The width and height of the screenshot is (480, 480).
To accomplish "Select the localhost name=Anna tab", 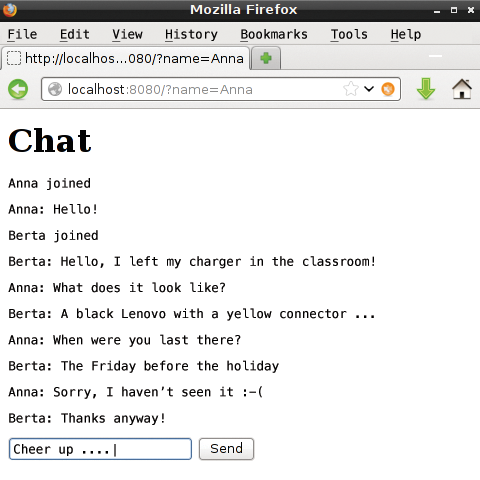I will [126, 58].
